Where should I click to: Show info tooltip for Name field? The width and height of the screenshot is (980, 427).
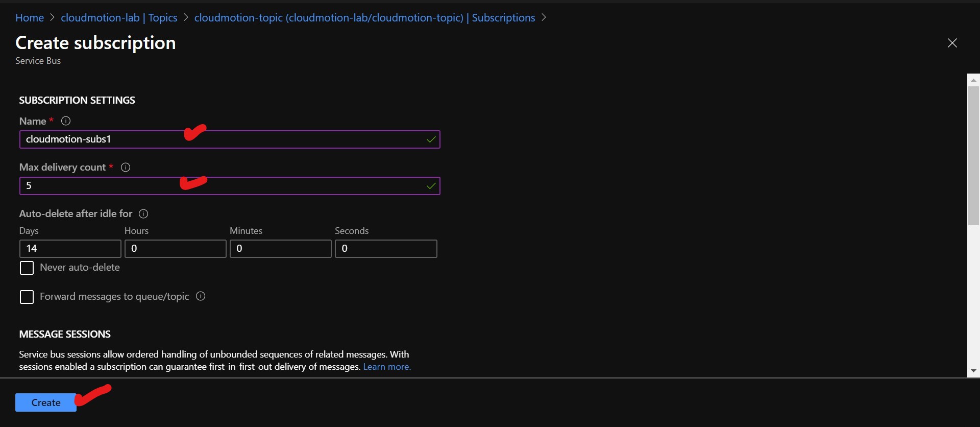click(x=66, y=121)
